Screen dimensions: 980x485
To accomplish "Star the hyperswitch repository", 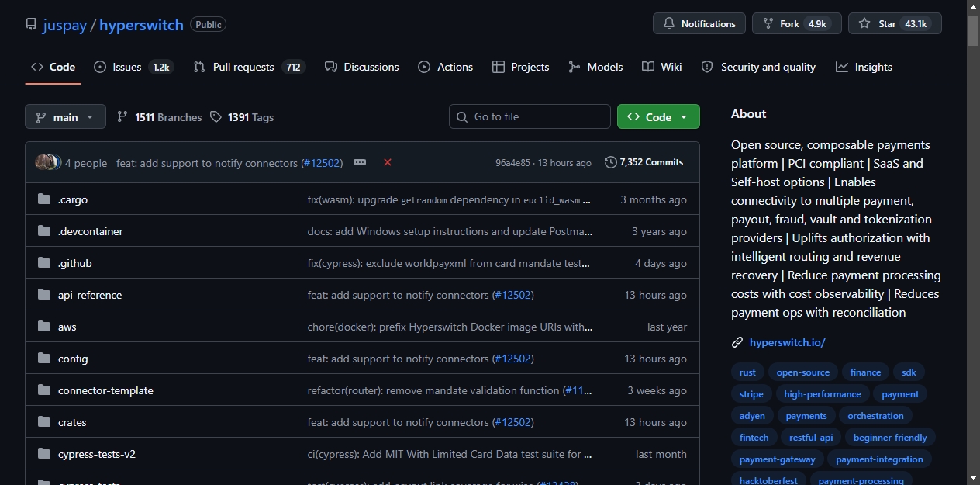I will click(x=895, y=23).
